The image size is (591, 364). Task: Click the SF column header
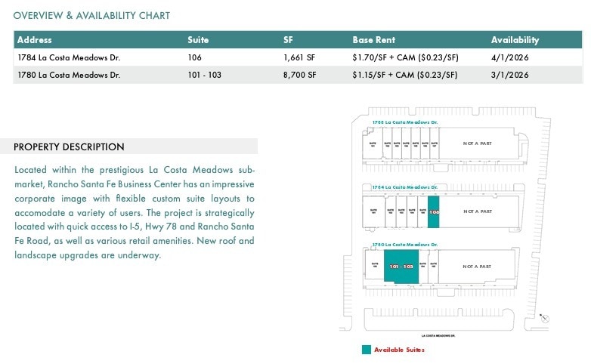coord(288,40)
